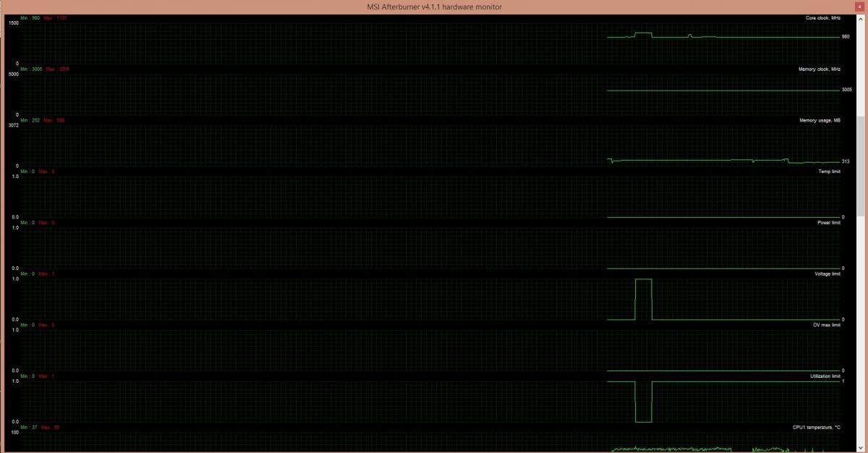Image resolution: width=868 pixels, height=453 pixels.
Task: Click the "Core clock, MHz" graph label
Action: click(822, 17)
